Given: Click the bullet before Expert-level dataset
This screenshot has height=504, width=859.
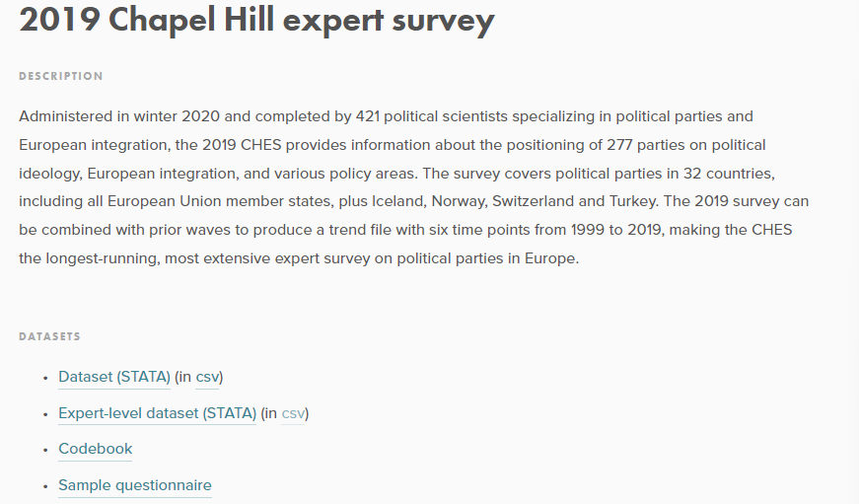Looking at the screenshot, I should click(x=45, y=414).
